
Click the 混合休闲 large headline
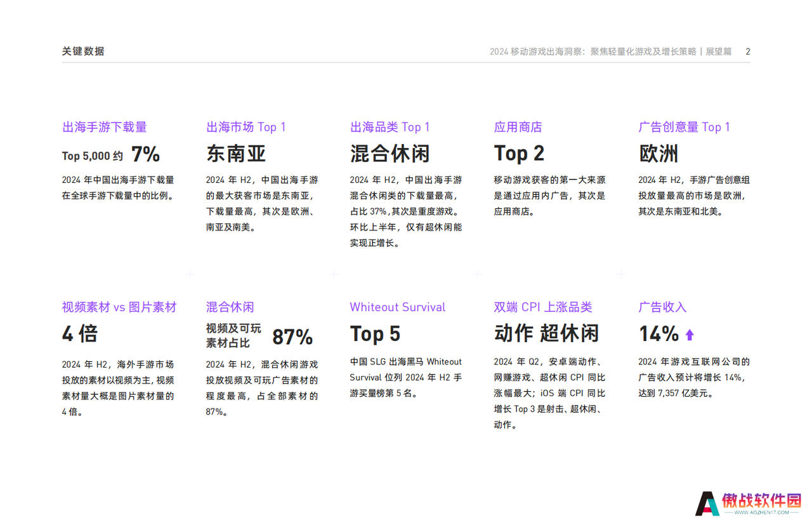(390, 154)
